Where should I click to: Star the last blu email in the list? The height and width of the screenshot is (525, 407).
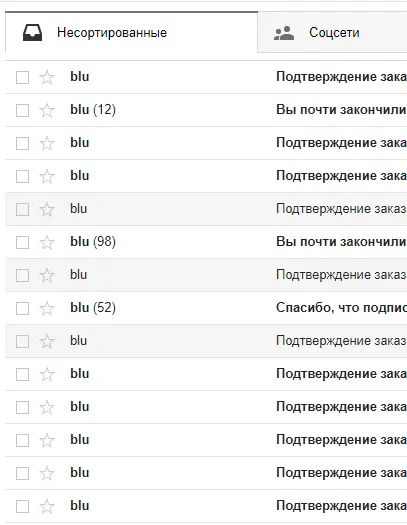point(47,506)
